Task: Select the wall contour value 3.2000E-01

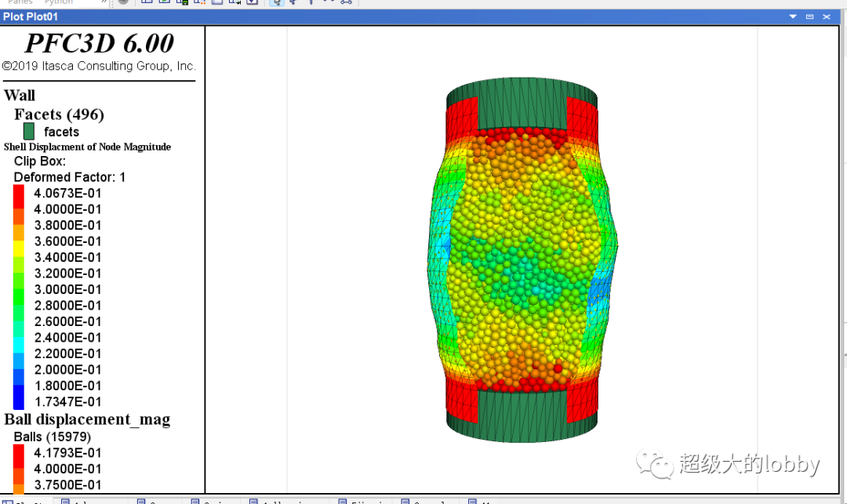Action: [67, 274]
